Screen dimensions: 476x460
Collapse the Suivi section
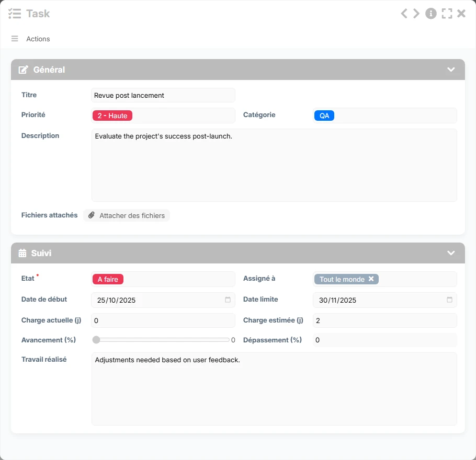[451, 253]
